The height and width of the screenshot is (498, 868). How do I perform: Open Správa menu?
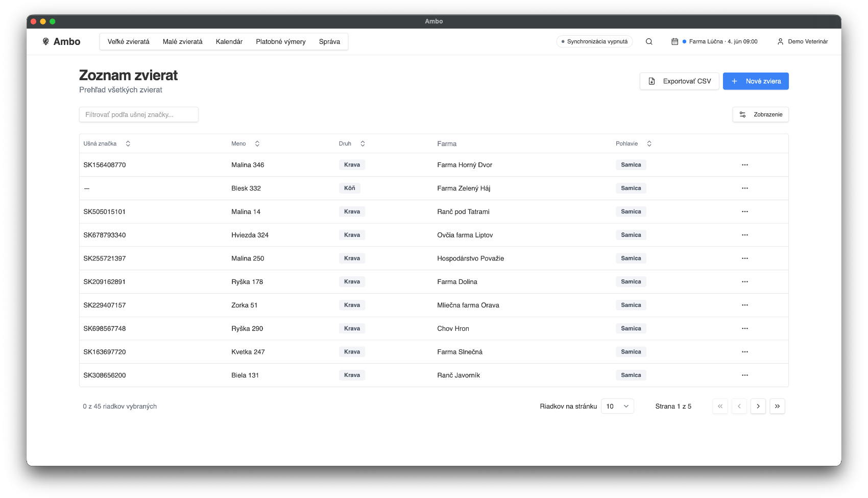point(329,41)
